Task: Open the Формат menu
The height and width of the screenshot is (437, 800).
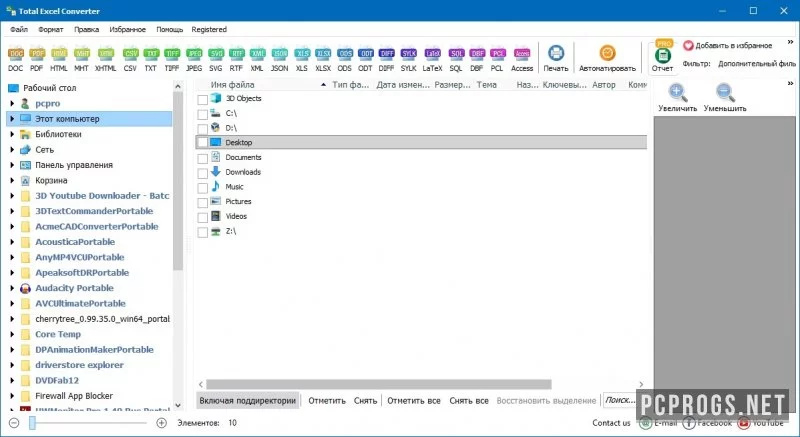Action: click(51, 30)
